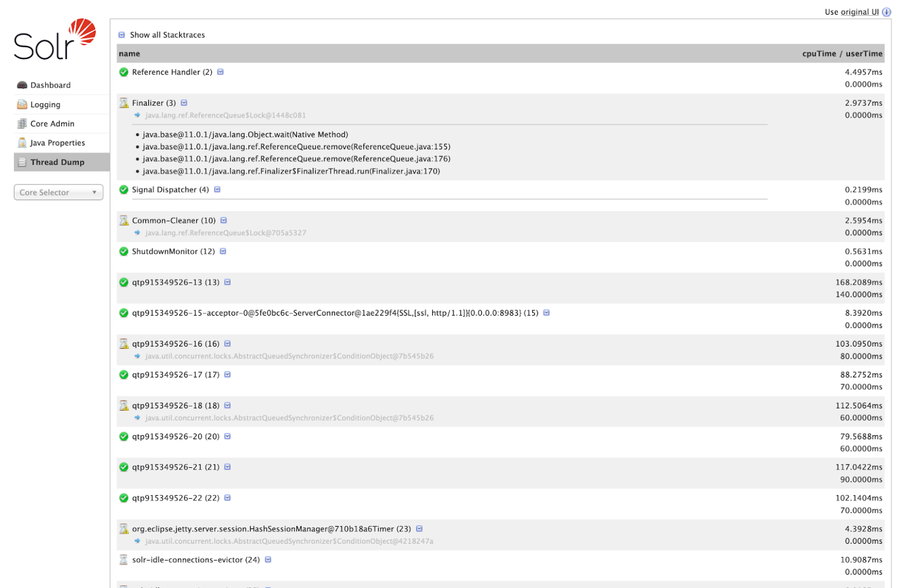The height and width of the screenshot is (588, 902).
Task: Expand stack trace for qtp915349526-13 thread
Action: pos(228,282)
